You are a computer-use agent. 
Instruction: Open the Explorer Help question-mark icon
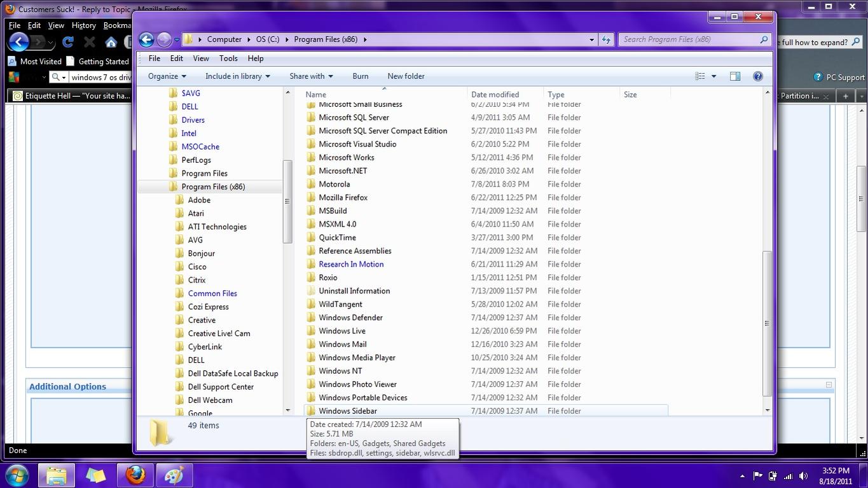click(x=757, y=76)
